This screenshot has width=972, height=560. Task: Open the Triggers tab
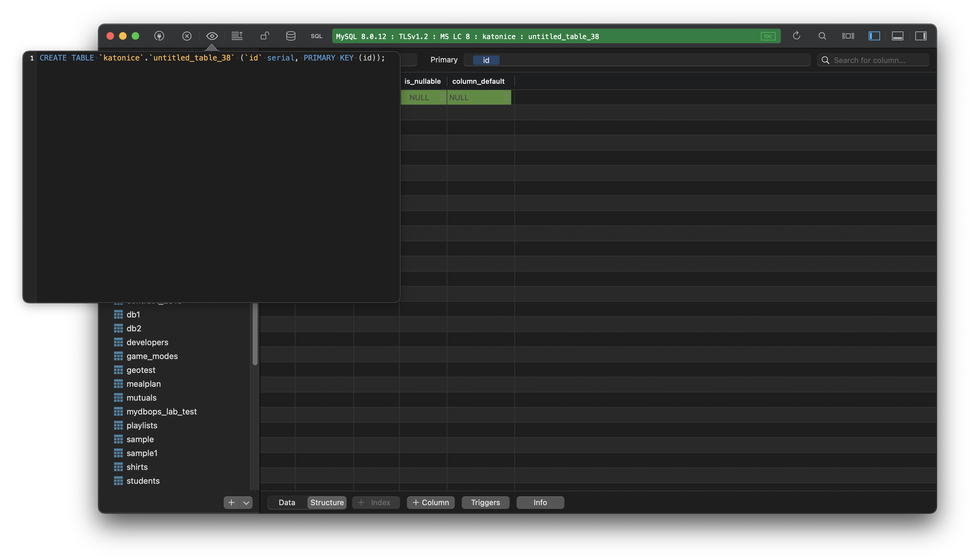pyautogui.click(x=485, y=503)
